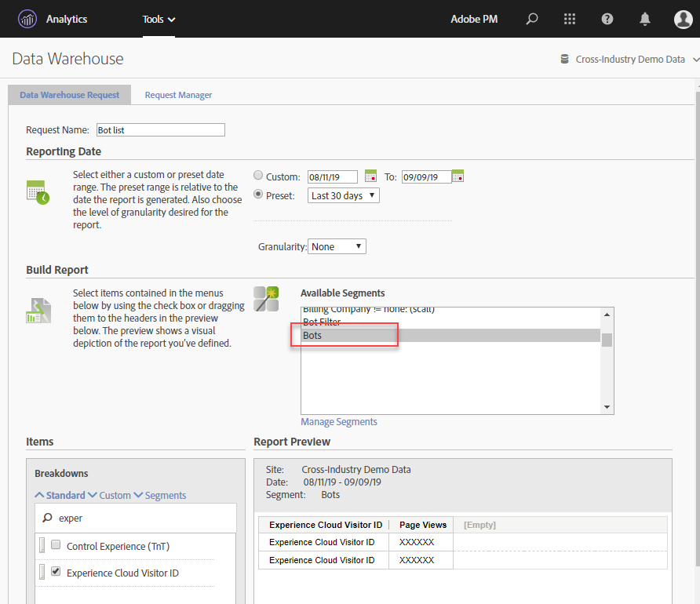The image size is (700, 604).
Task: Open the Last 30 days preset dropdown
Action: [343, 195]
